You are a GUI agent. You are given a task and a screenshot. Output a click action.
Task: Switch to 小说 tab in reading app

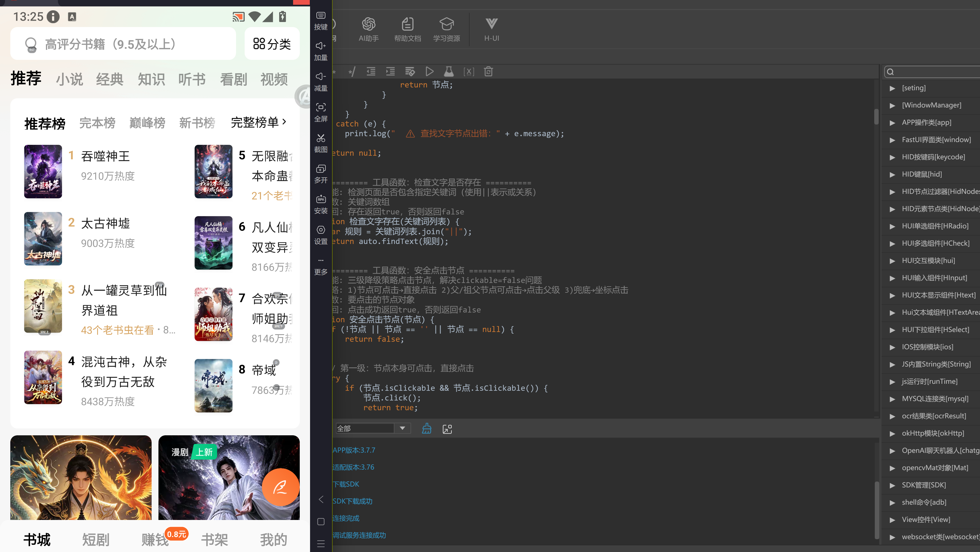(x=69, y=80)
